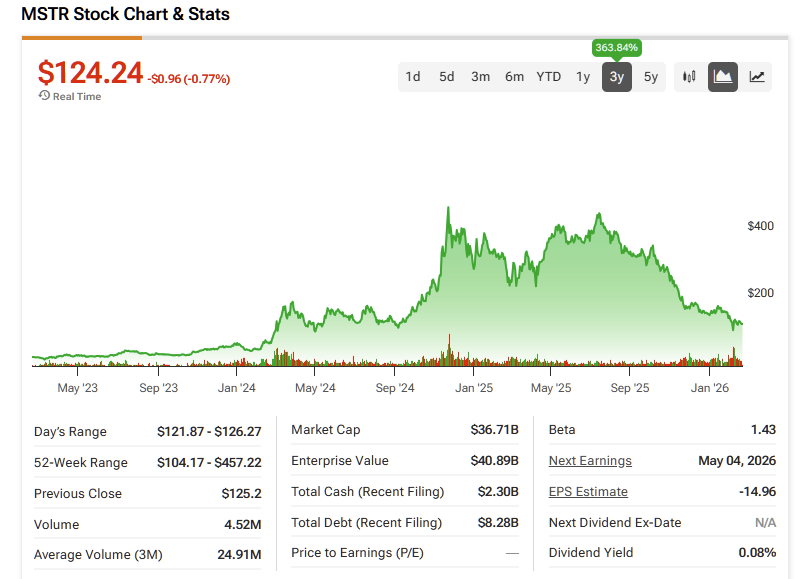Toggle the 5d timeframe
This screenshot has height=579, width=800.
446,76
